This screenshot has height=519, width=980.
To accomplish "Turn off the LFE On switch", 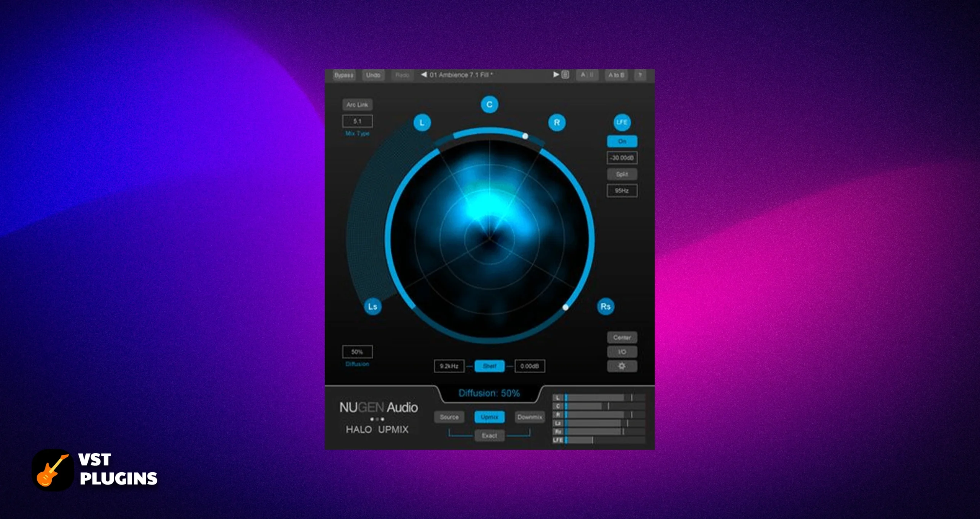I will pyautogui.click(x=622, y=141).
